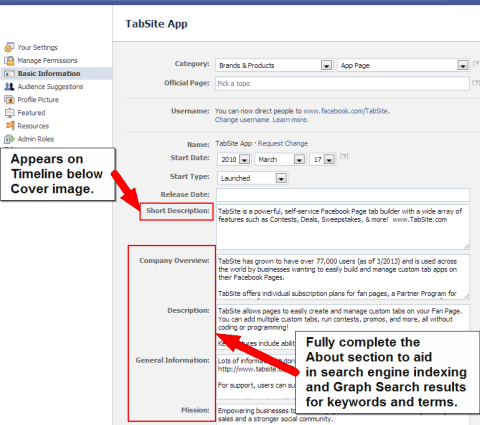Click the Change username link

[242, 120]
